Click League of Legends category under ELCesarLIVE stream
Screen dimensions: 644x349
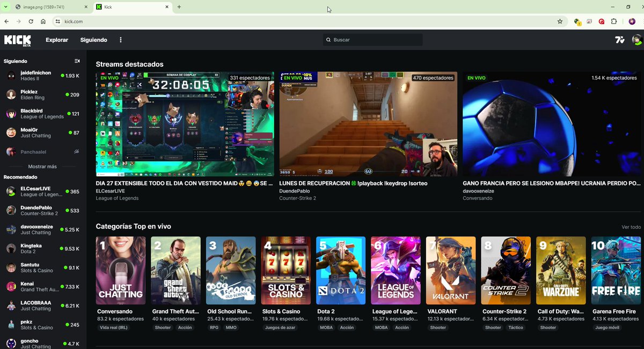coord(117,198)
